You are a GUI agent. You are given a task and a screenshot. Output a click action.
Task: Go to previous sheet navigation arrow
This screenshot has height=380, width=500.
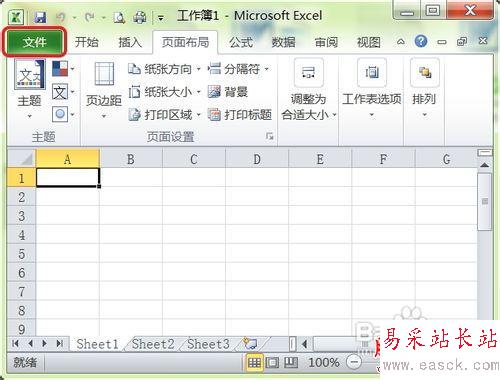coord(30,343)
